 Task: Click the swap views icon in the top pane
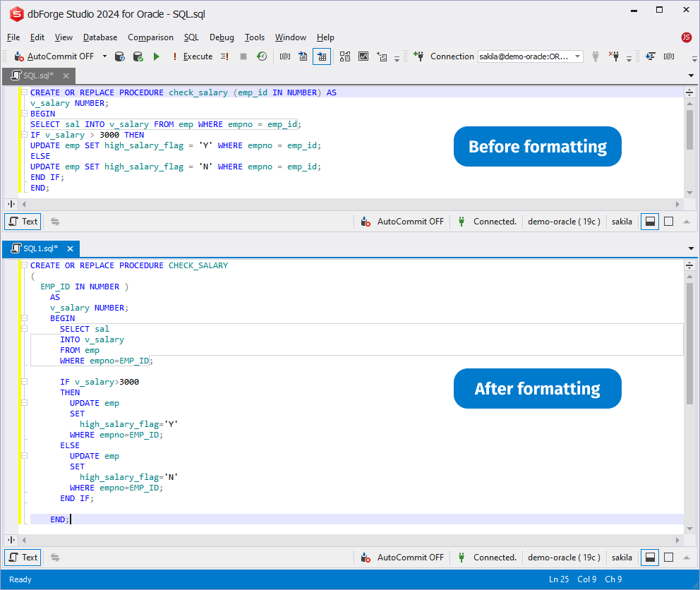55,222
